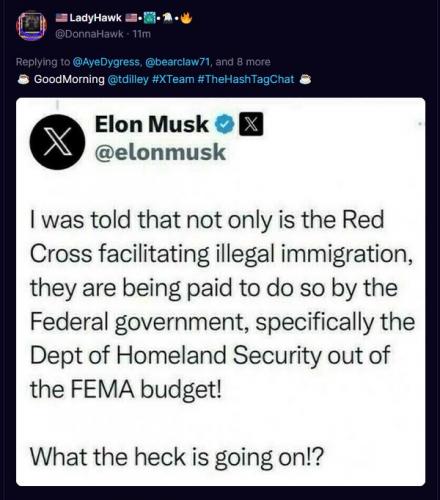Click the coffee cup emoji after #TheHashTagChat
Screen dimensions: 440x500
coord(305,79)
